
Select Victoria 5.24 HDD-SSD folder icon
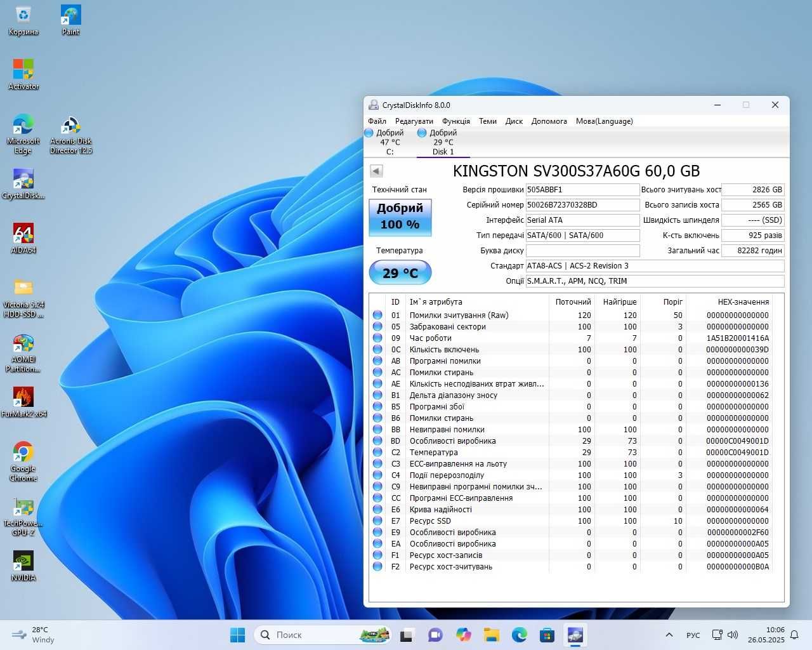pos(23,298)
